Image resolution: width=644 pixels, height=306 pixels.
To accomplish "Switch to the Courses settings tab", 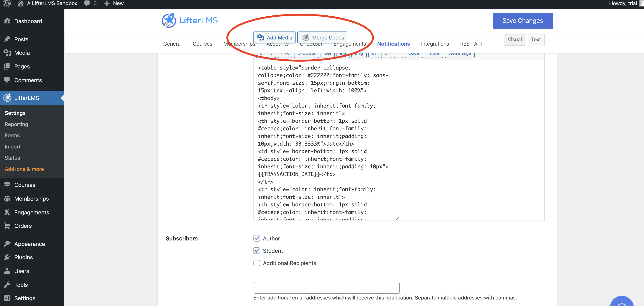I will click(x=203, y=44).
